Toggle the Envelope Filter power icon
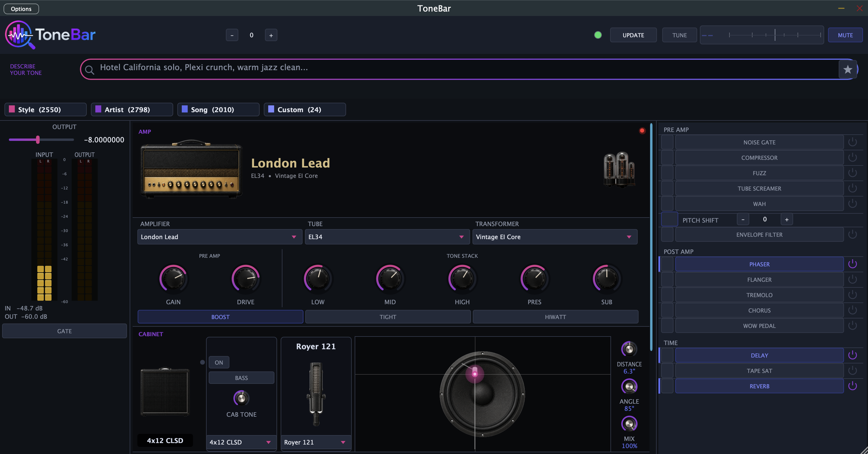 tap(852, 234)
